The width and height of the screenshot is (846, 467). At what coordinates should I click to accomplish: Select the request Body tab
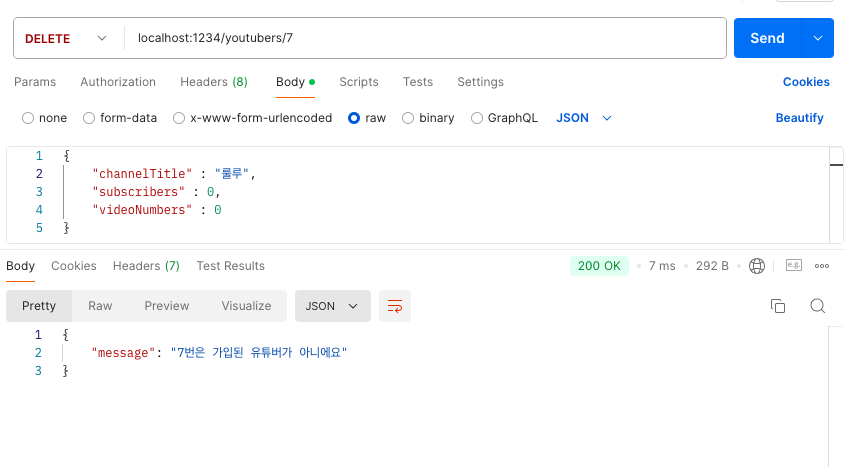pos(295,82)
